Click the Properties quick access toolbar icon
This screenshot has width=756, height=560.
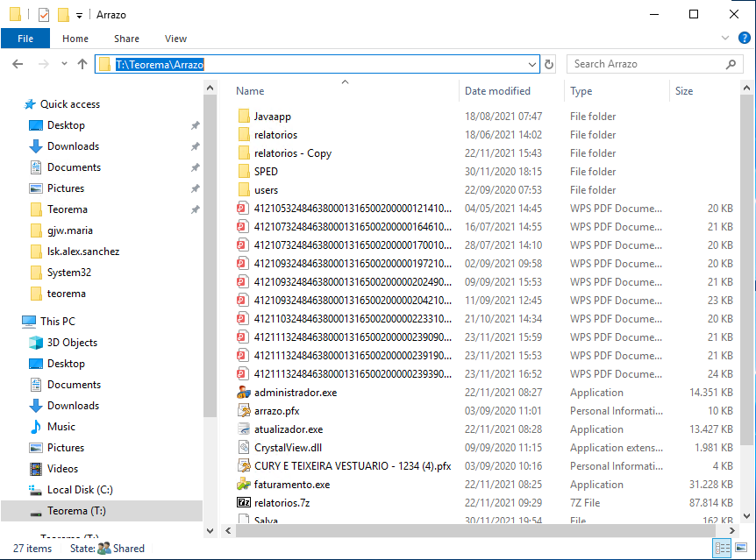43,15
